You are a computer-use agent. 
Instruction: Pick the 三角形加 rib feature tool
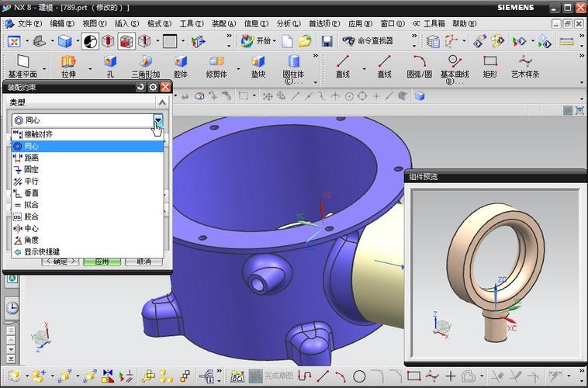click(x=146, y=66)
